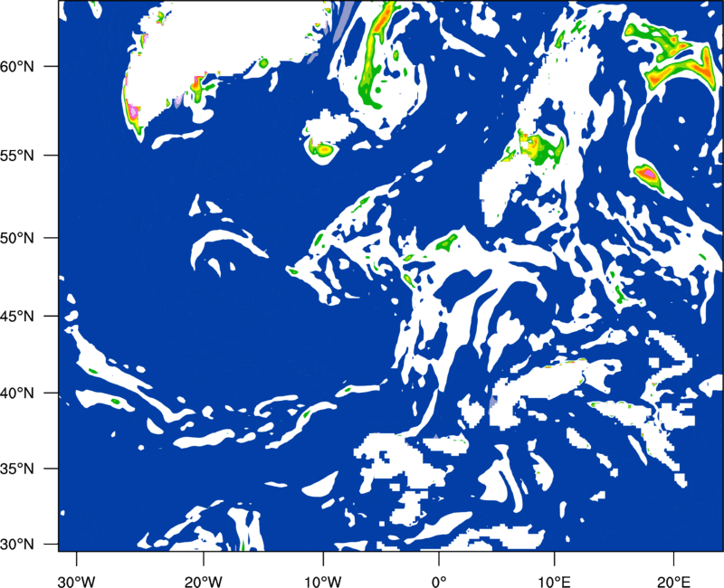Click the 55°N latitude label
Viewport: 724px width, 588px height.
17,156
